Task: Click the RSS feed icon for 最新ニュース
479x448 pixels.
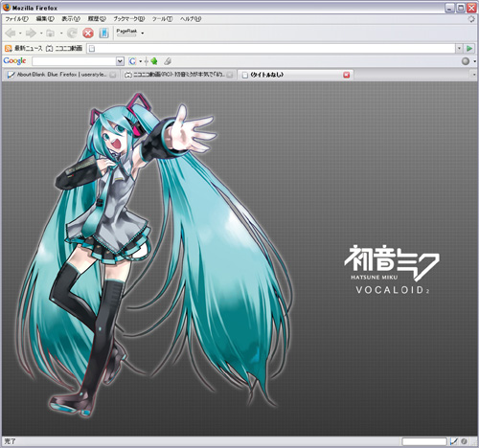Action: click(x=9, y=49)
